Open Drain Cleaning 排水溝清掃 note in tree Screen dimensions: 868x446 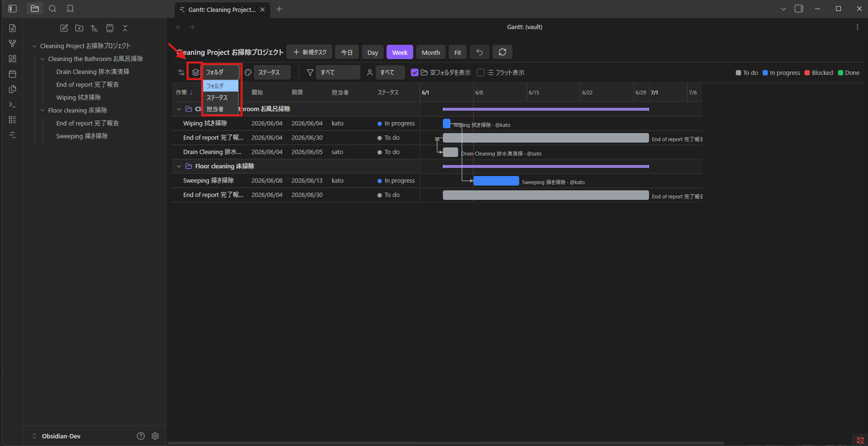tap(92, 71)
